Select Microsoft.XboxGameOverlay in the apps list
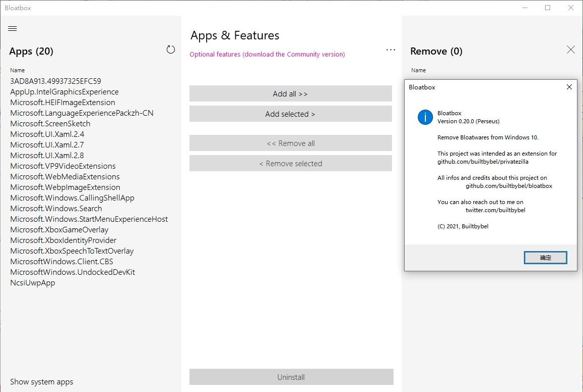This screenshot has width=583, height=392. (59, 230)
